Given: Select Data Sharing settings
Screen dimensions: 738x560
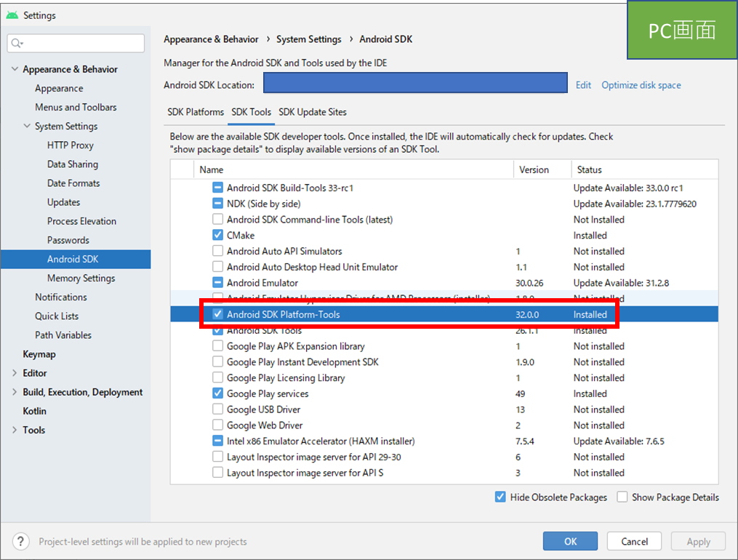Looking at the screenshot, I should click(x=73, y=164).
